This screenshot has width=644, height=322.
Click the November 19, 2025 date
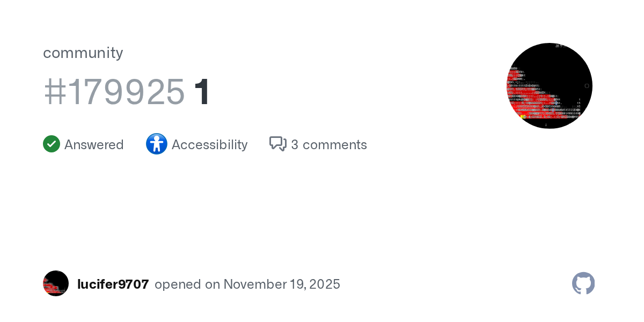tap(282, 284)
